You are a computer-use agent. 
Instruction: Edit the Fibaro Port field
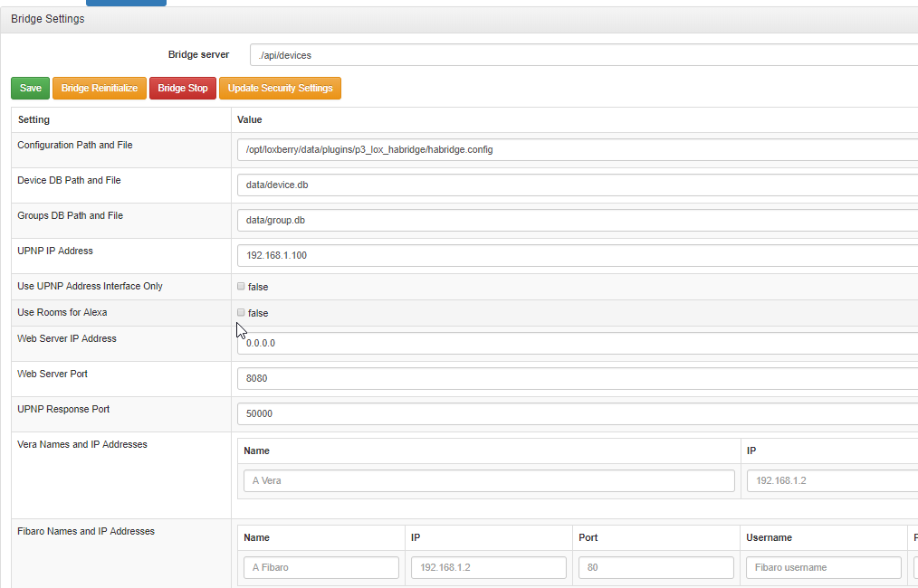pyautogui.click(x=656, y=567)
